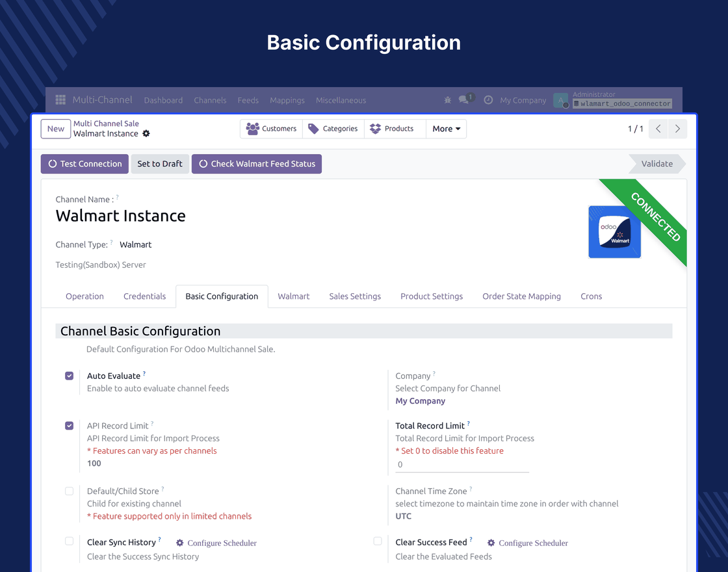Show help tooltip for Company

[x=434, y=373]
